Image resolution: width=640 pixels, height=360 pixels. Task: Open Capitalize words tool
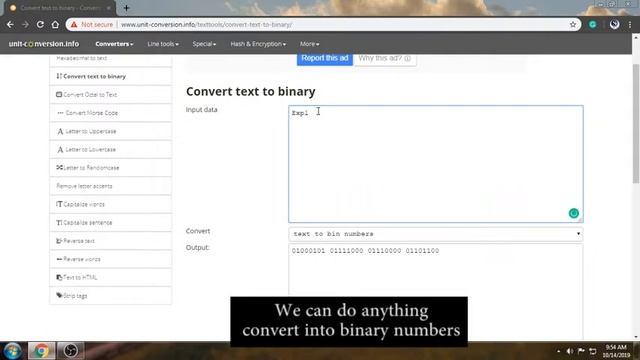[111, 204]
